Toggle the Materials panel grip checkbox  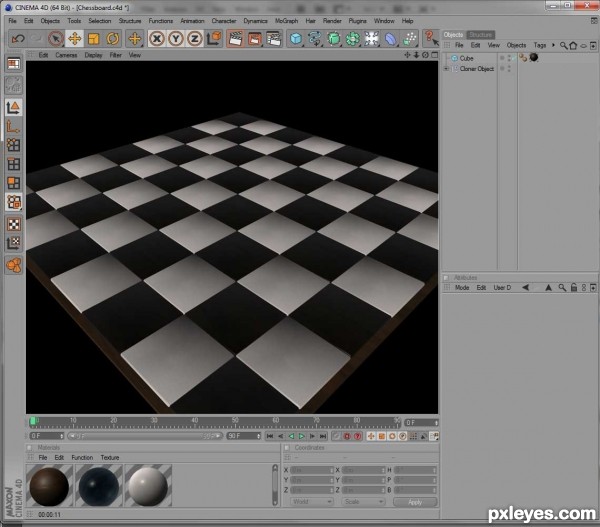click(29, 447)
